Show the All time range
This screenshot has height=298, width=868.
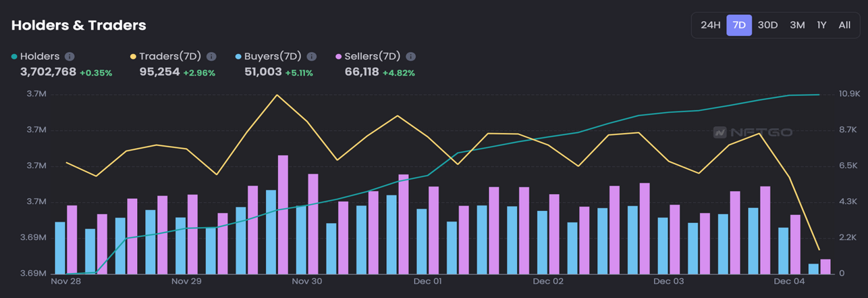pyautogui.click(x=844, y=25)
